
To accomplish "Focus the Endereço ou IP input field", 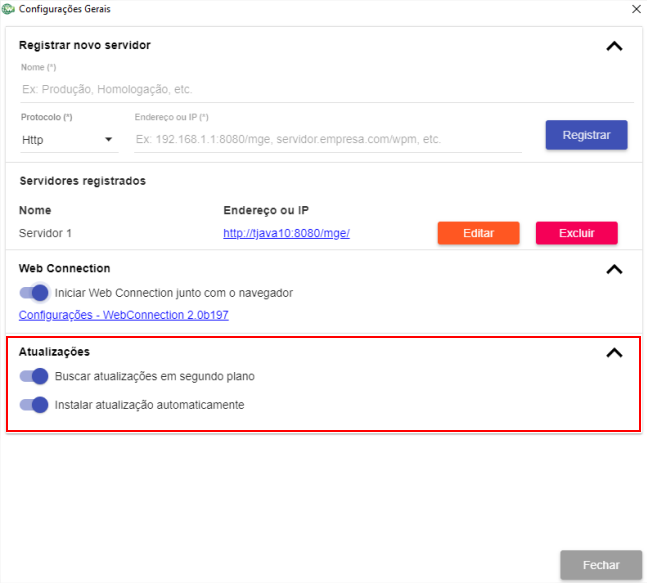I will coord(328,139).
